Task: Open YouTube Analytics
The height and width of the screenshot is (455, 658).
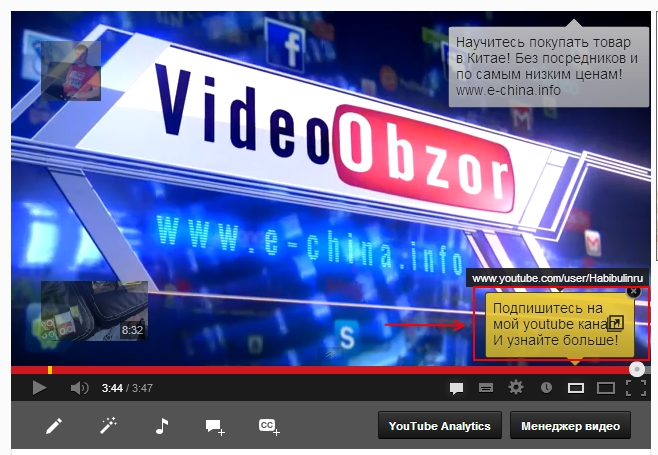Action: (439, 426)
